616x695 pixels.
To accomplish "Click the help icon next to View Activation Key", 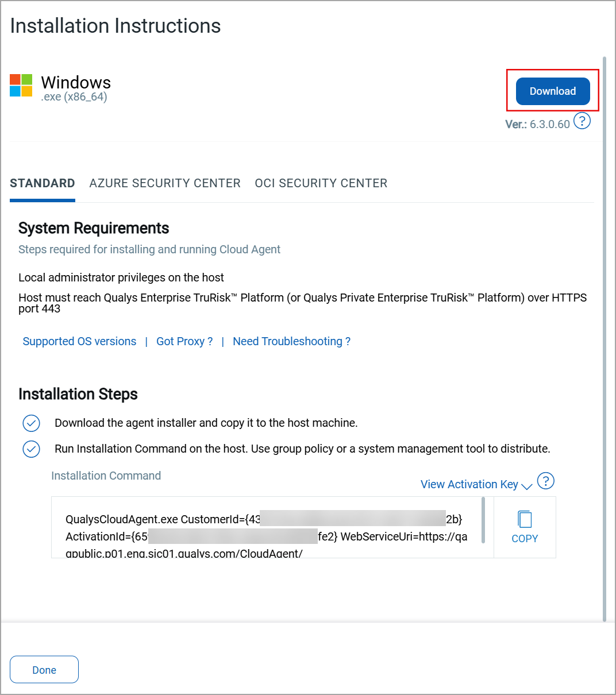I will coord(545,481).
